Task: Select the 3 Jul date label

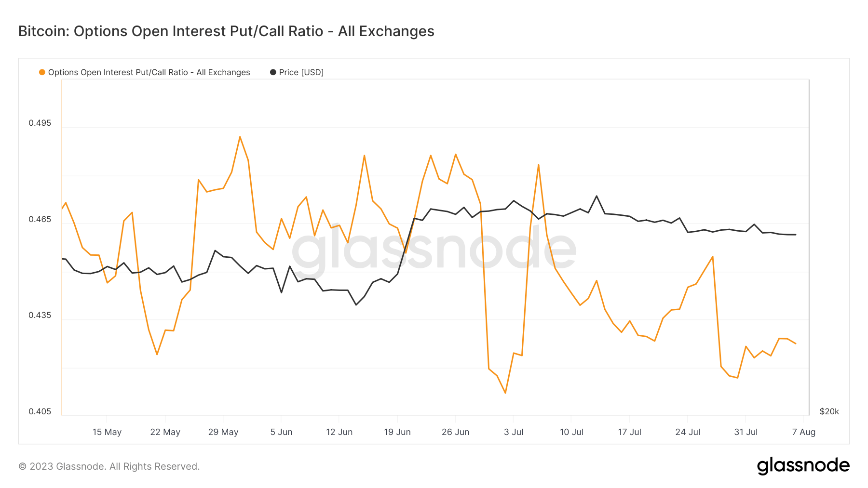Action: coord(514,432)
